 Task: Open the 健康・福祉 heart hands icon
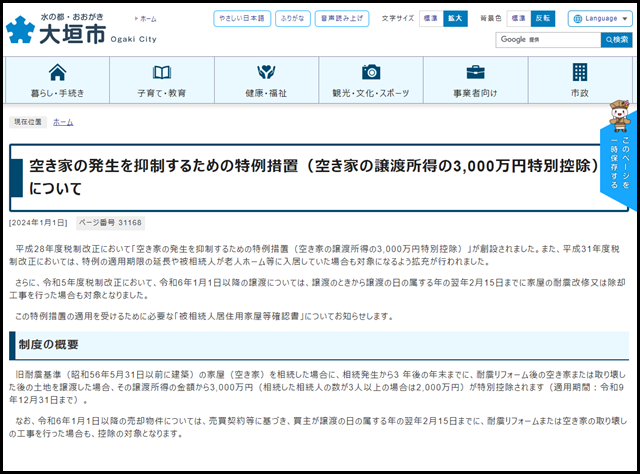(266, 72)
